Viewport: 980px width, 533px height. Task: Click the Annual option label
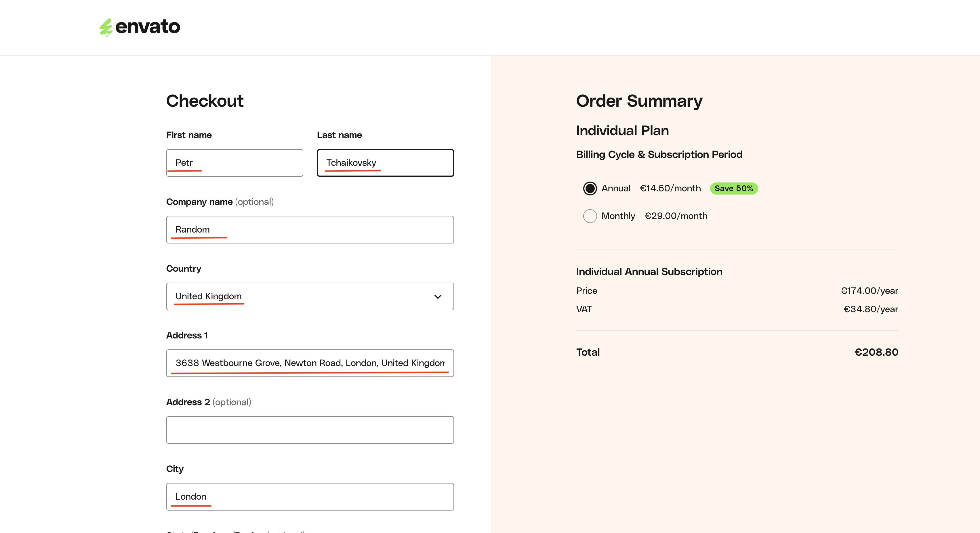(x=616, y=188)
